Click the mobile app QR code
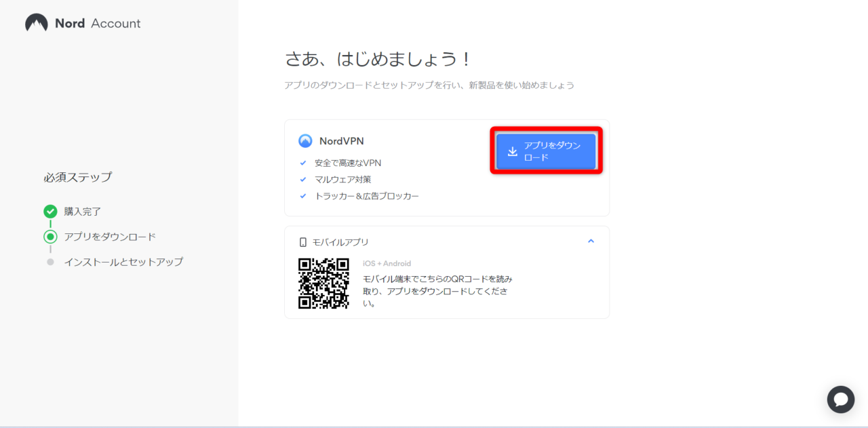868x428 pixels. click(x=323, y=284)
